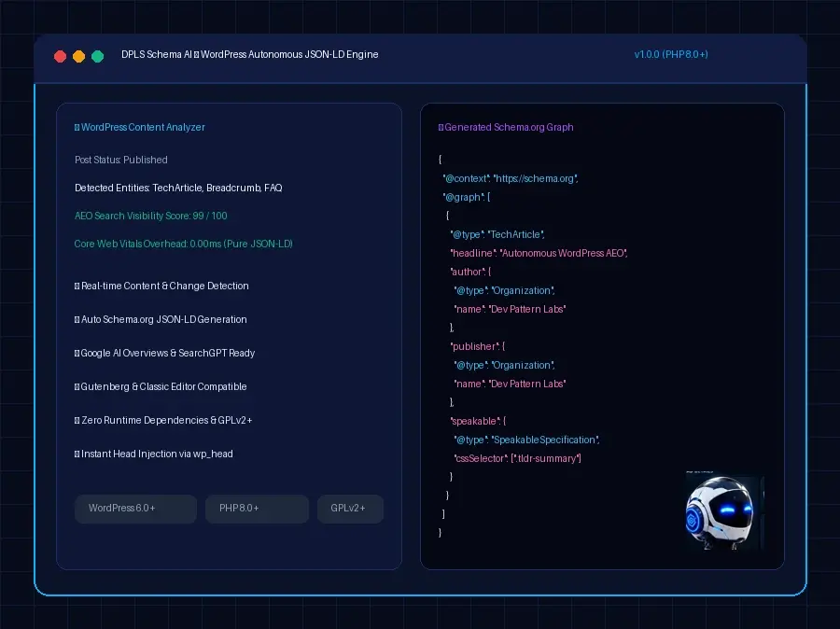This screenshot has height=629, width=840.
Task: Click the Post Status: Published line
Action: [121, 160]
